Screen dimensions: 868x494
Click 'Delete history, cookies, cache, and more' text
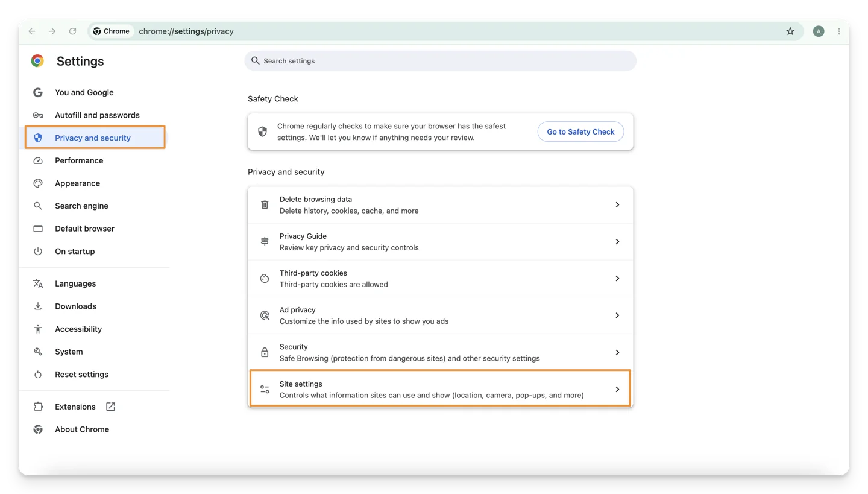point(349,211)
